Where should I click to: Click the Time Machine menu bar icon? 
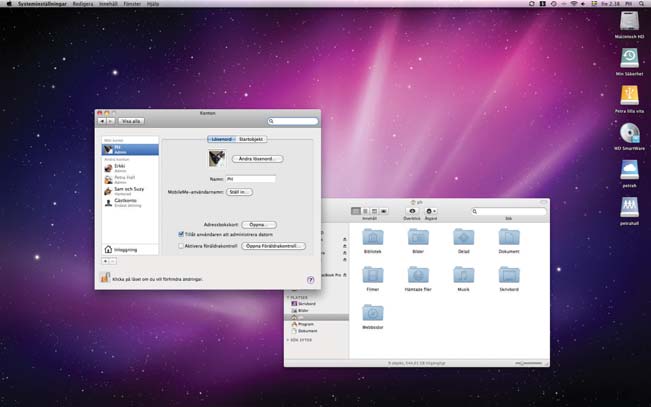553,3
